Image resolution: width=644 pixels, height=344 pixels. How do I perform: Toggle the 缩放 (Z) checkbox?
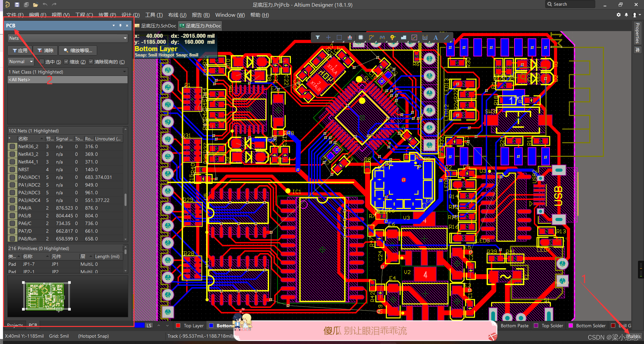coord(66,62)
